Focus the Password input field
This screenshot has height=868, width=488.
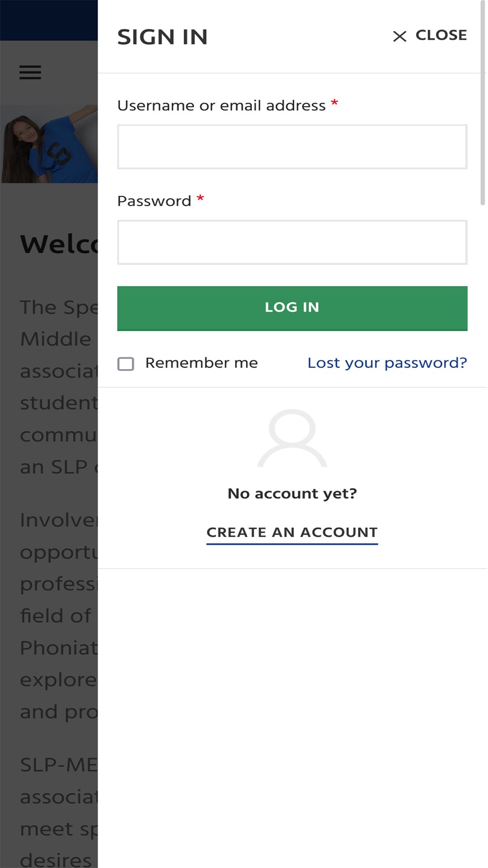pos(292,242)
